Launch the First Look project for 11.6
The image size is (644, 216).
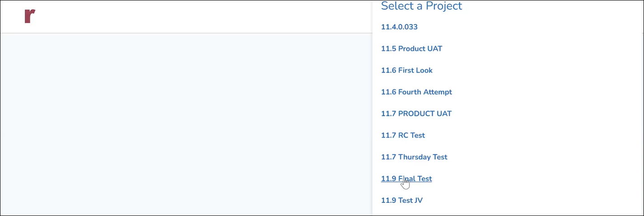[x=406, y=70]
